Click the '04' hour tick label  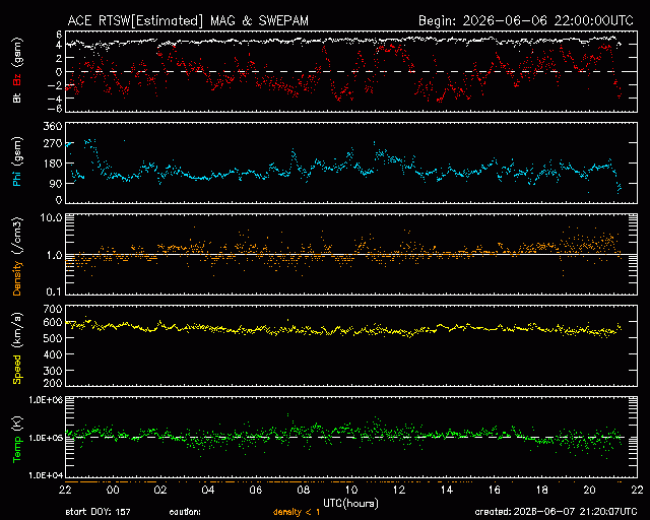(x=208, y=490)
